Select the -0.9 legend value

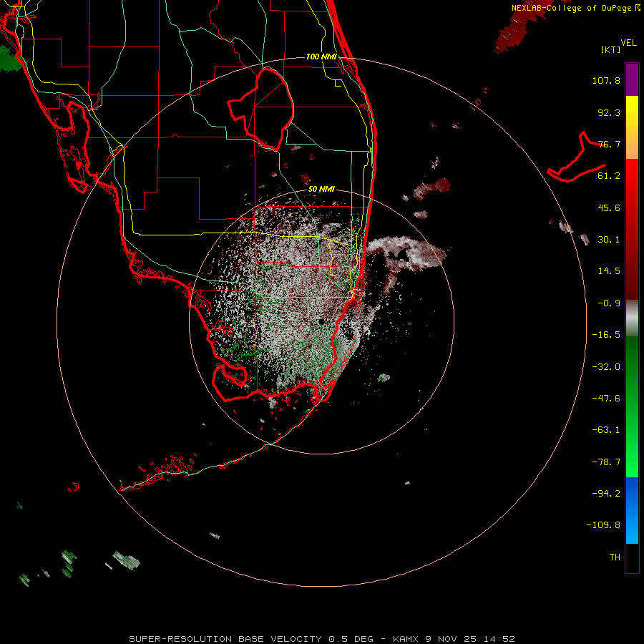(609, 303)
